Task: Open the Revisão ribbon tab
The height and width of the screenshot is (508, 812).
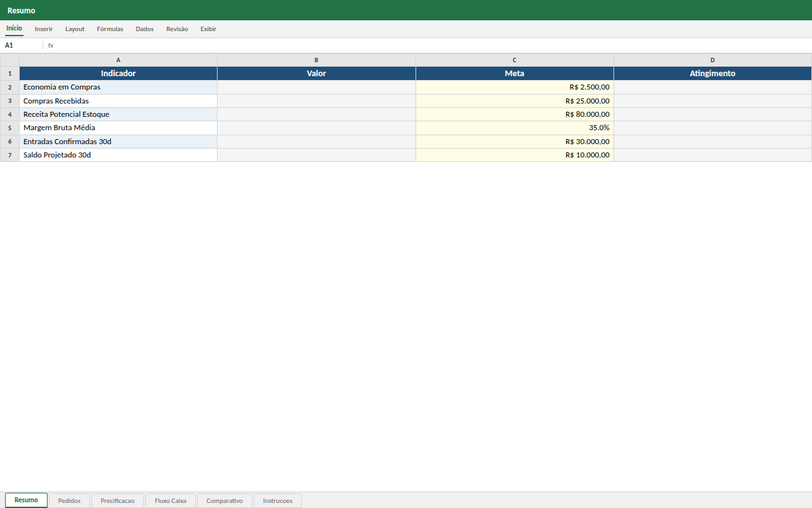Action: pyautogui.click(x=177, y=29)
